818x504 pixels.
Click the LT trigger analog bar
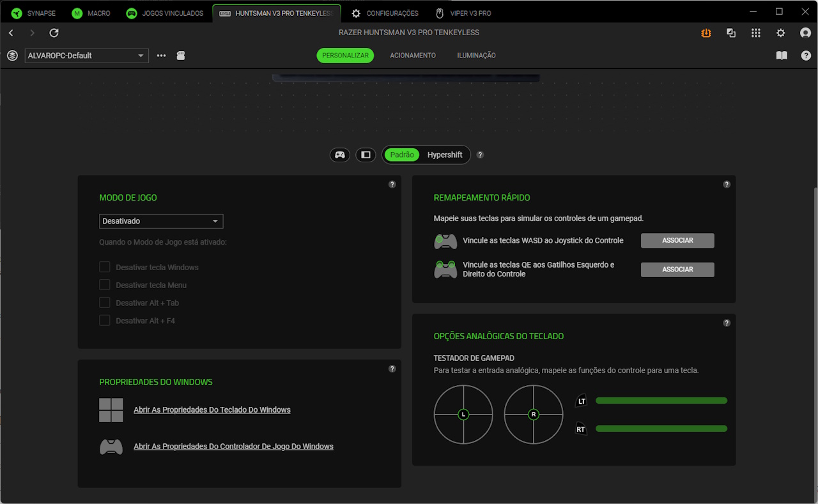click(x=661, y=401)
